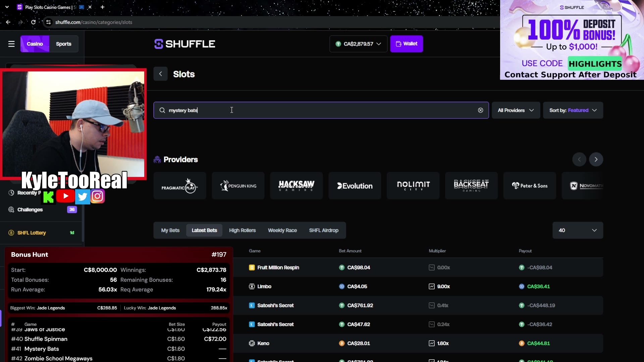
Task: Click the Shuffle logo
Action: pyautogui.click(x=184, y=44)
